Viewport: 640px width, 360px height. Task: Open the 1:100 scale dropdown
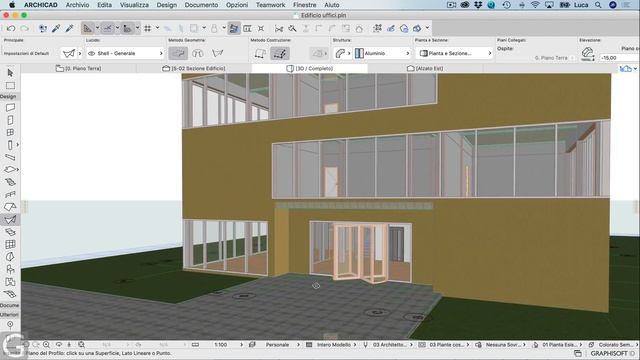point(227,345)
